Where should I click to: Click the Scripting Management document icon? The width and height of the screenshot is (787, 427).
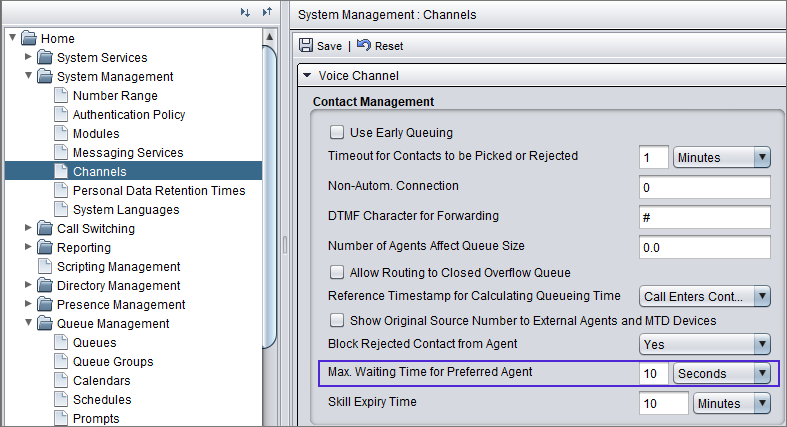44,267
